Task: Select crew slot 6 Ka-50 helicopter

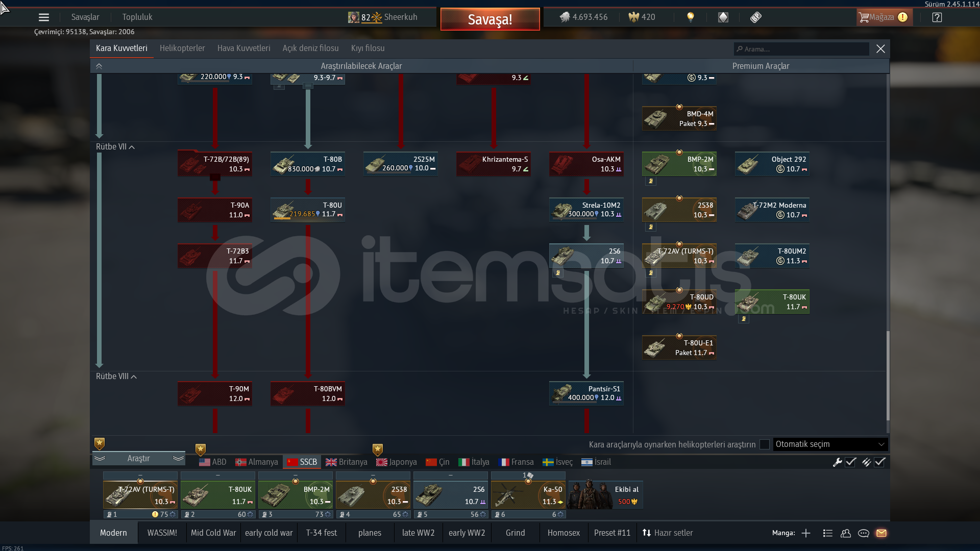Action: point(528,495)
